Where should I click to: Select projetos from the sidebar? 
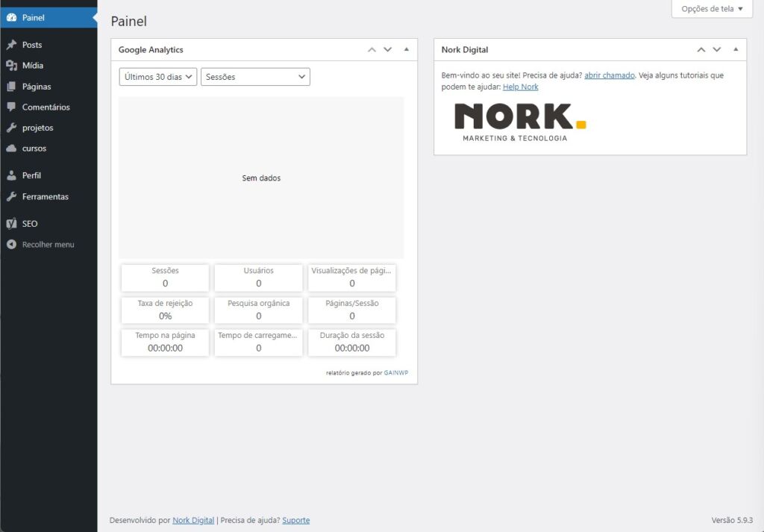click(48, 128)
